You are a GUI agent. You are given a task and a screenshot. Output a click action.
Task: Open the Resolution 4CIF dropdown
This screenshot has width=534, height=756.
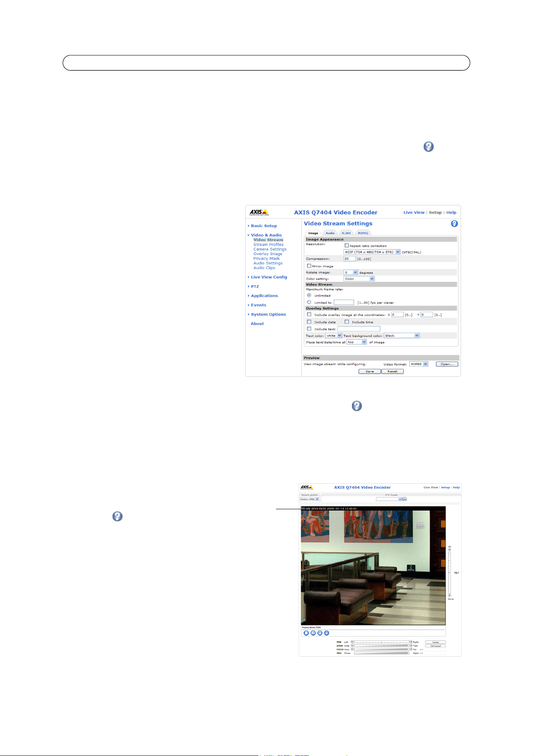click(372, 252)
